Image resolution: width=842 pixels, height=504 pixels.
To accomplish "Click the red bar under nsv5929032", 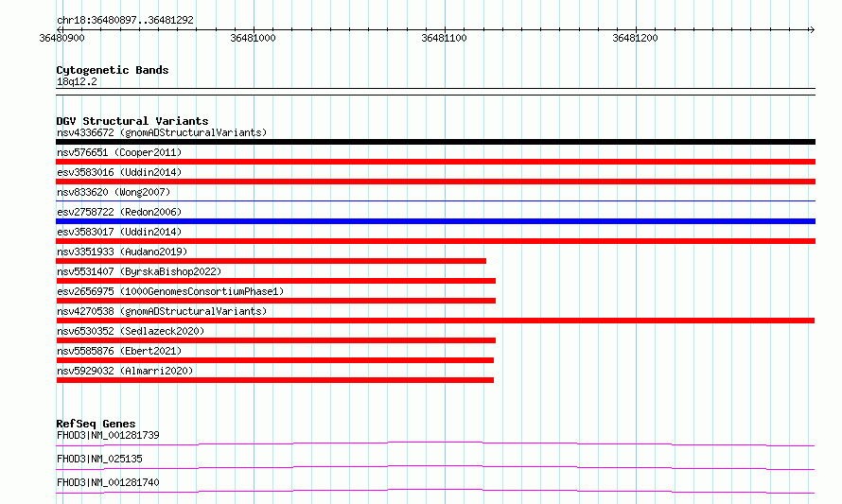I will [x=275, y=380].
